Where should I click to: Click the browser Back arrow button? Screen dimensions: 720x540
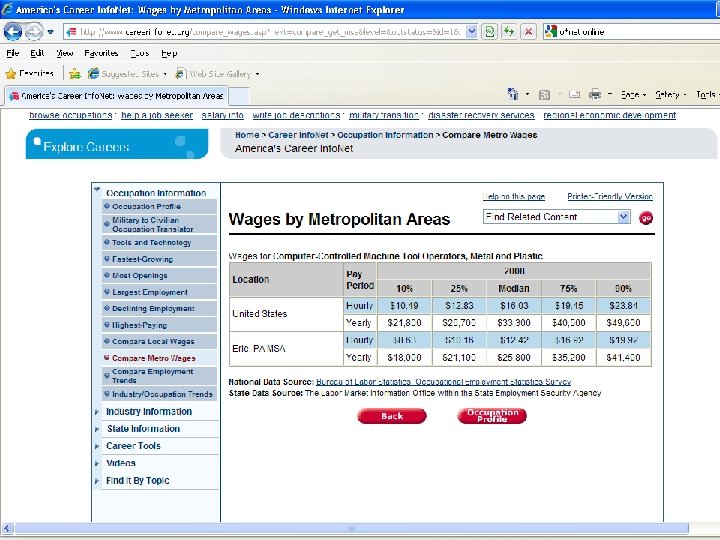click(x=12, y=32)
